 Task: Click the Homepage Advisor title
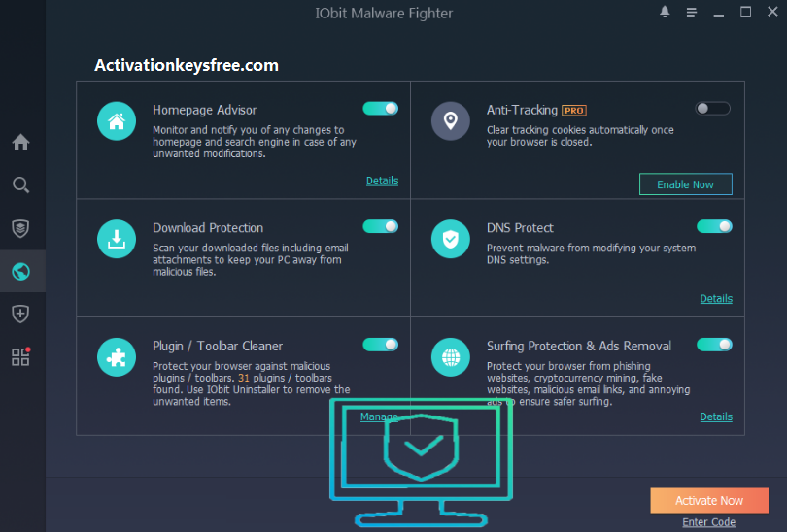(x=204, y=111)
